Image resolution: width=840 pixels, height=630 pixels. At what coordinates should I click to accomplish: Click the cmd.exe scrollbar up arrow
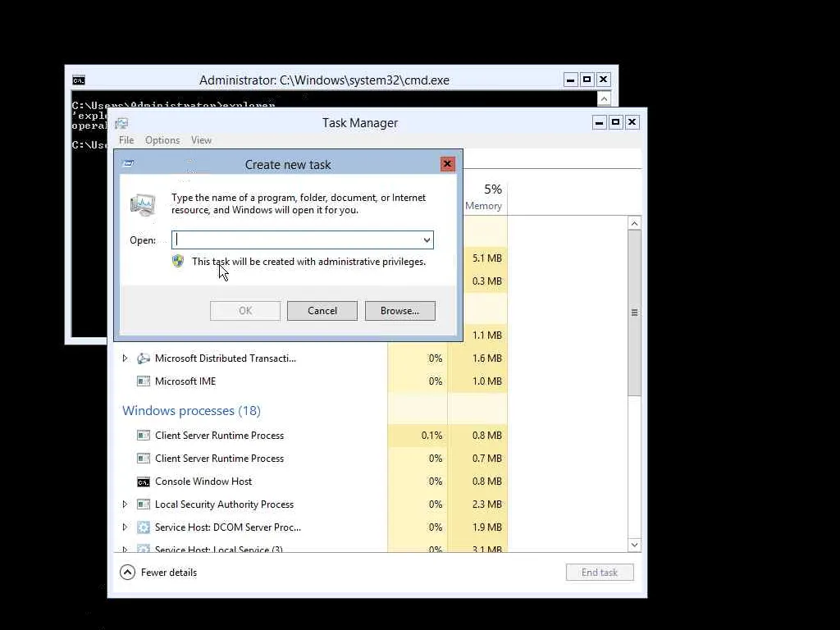click(x=604, y=99)
